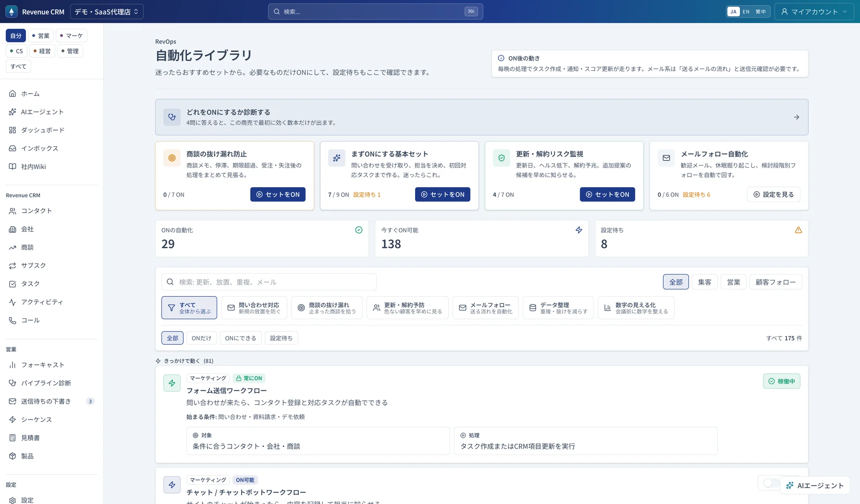Filter by 設定待ち status chip
This screenshot has height=504, width=860.
coord(281,338)
